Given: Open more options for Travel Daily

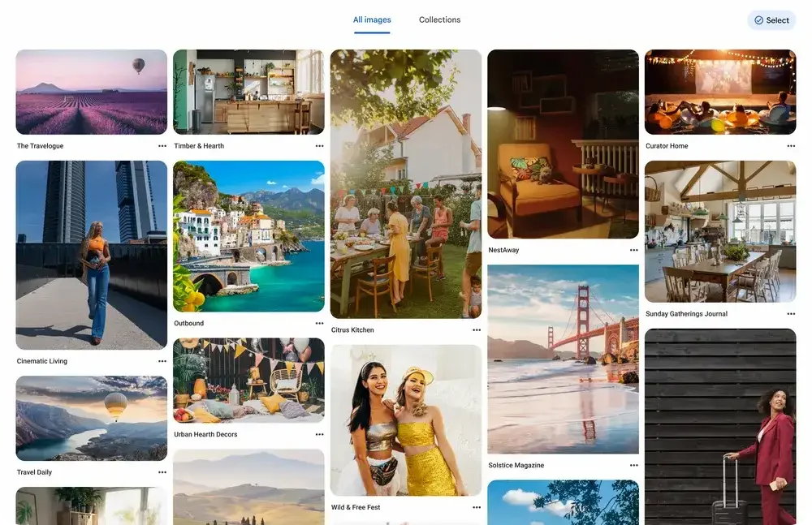Looking at the screenshot, I should pos(162,472).
